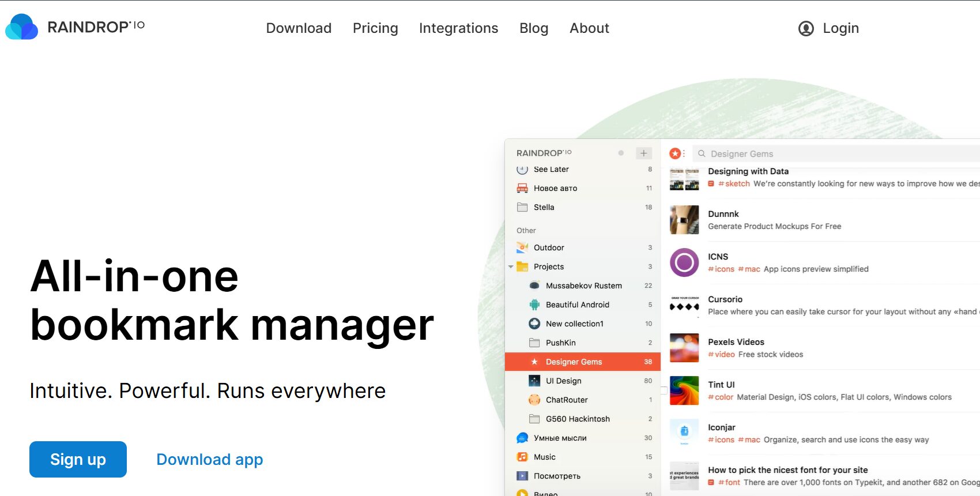Open the options dots next to star icon
This screenshot has width=980, height=496.
click(x=684, y=153)
